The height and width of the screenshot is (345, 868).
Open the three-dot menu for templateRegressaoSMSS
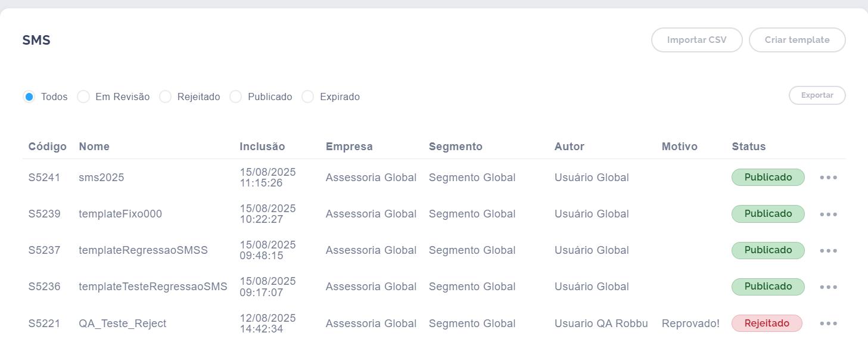point(828,250)
